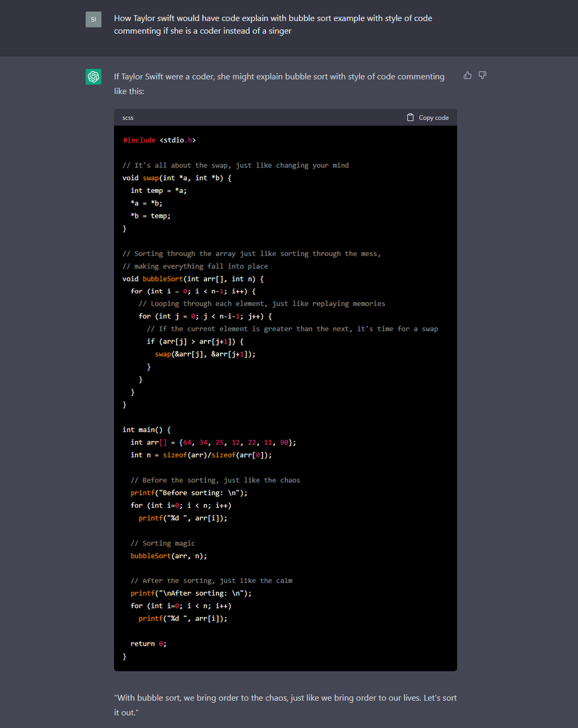578x728 pixels.
Task: Click the thumbs up feedback icon
Action: (467, 75)
